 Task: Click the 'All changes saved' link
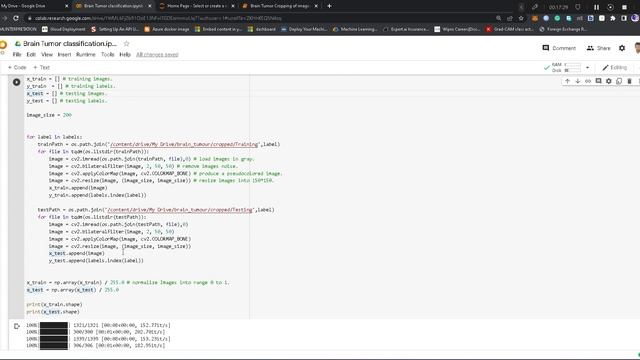click(x=157, y=54)
